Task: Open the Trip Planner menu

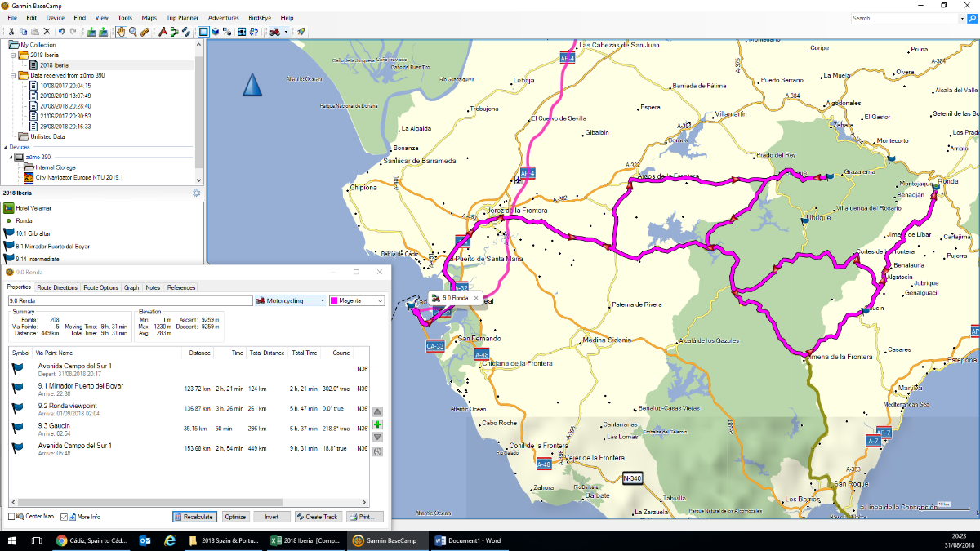Action: point(181,17)
